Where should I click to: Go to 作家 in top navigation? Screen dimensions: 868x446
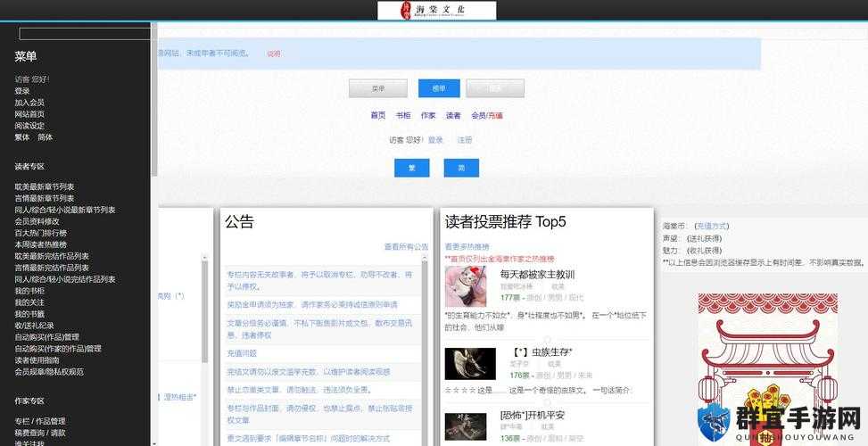click(x=428, y=116)
